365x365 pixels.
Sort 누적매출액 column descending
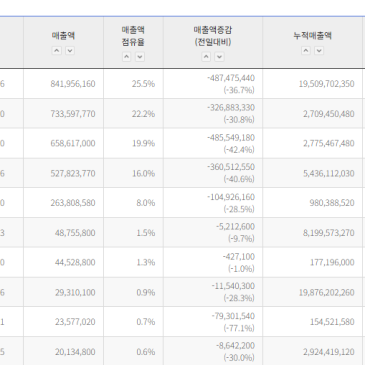tap(319, 51)
